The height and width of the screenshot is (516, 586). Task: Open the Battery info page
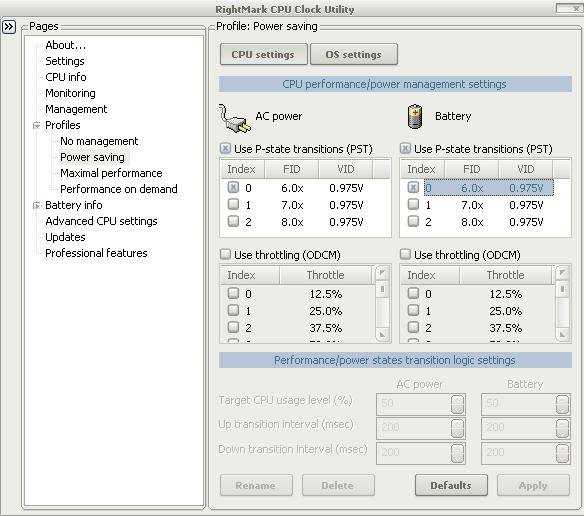[x=74, y=205]
